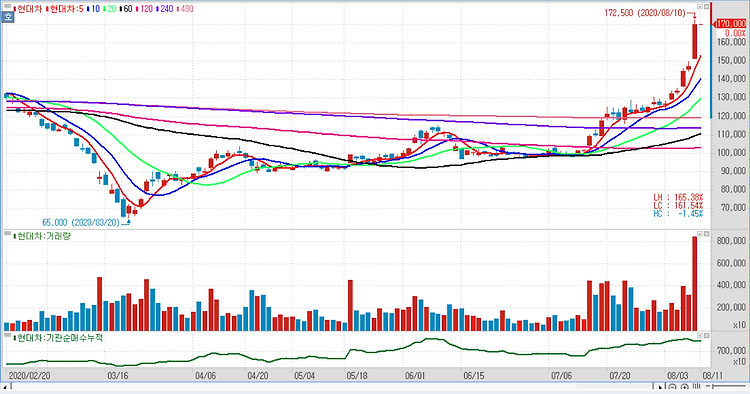Click the LC : 161.54% stat
Image resolution: width=750 pixels, height=394 pixels.
678,206
